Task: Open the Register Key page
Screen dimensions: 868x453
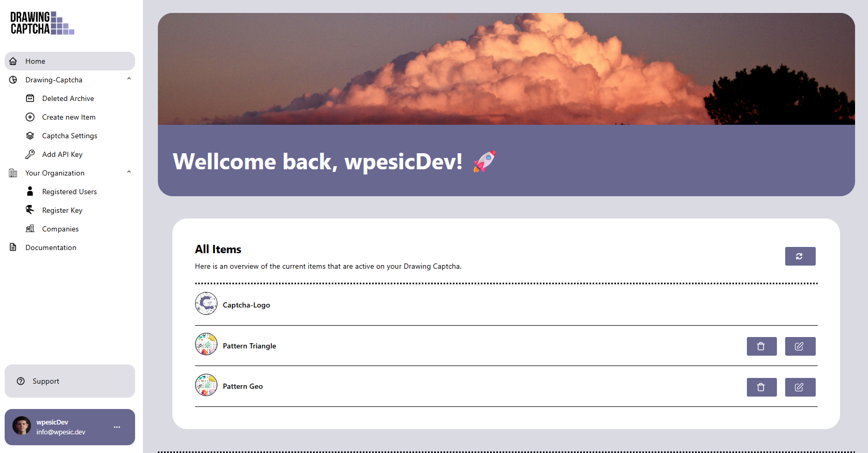Action: point(62,210)
